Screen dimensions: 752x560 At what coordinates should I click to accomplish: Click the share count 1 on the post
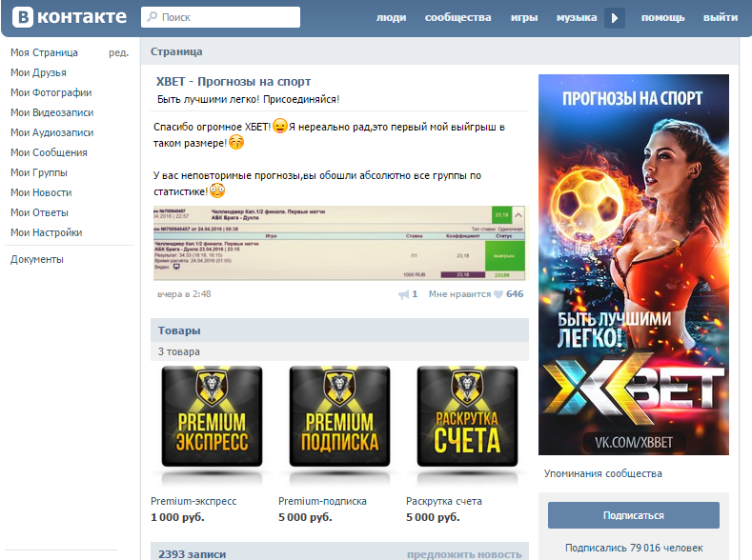pyautogui.click(x=415, y=294)
